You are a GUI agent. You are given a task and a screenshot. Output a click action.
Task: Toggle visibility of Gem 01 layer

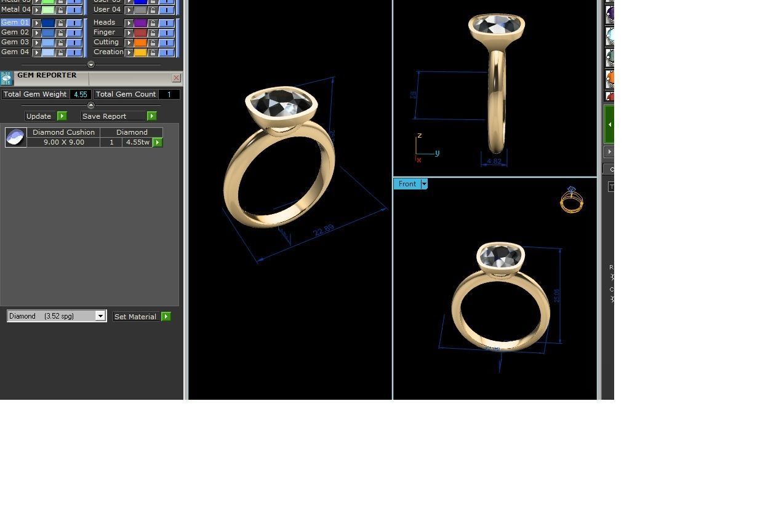[74, 23]
